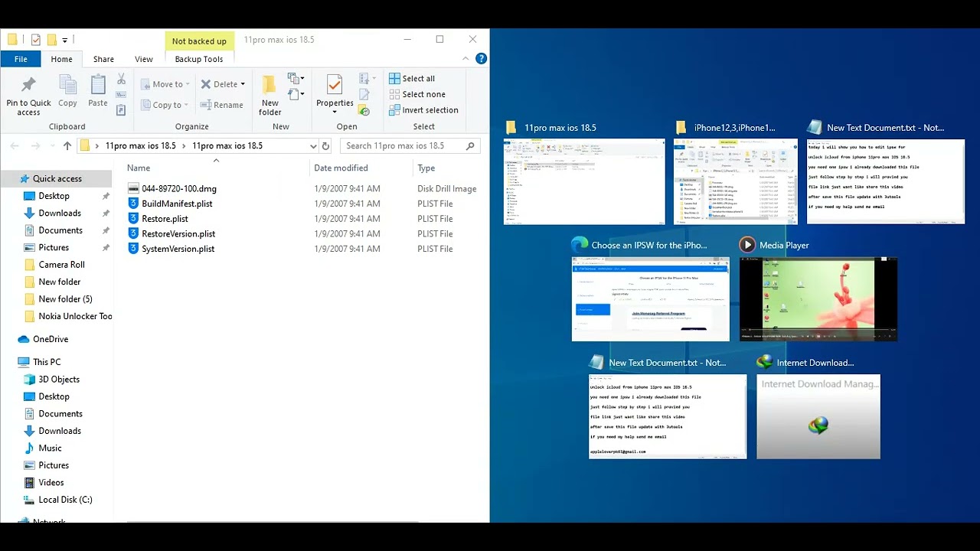Sort files by the Date modified column
This screenshot has height=551, width=980.
coord(341,168)
